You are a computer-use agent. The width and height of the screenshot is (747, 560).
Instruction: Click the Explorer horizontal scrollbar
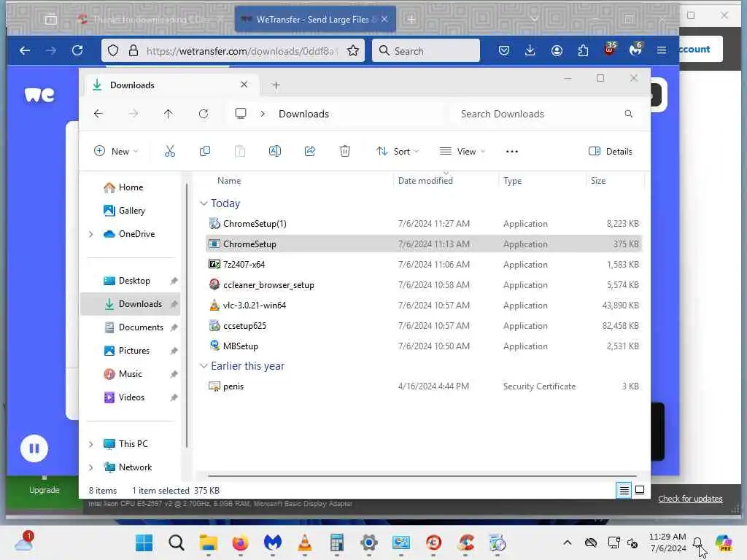pyautogui.click(x=422, y=475)
